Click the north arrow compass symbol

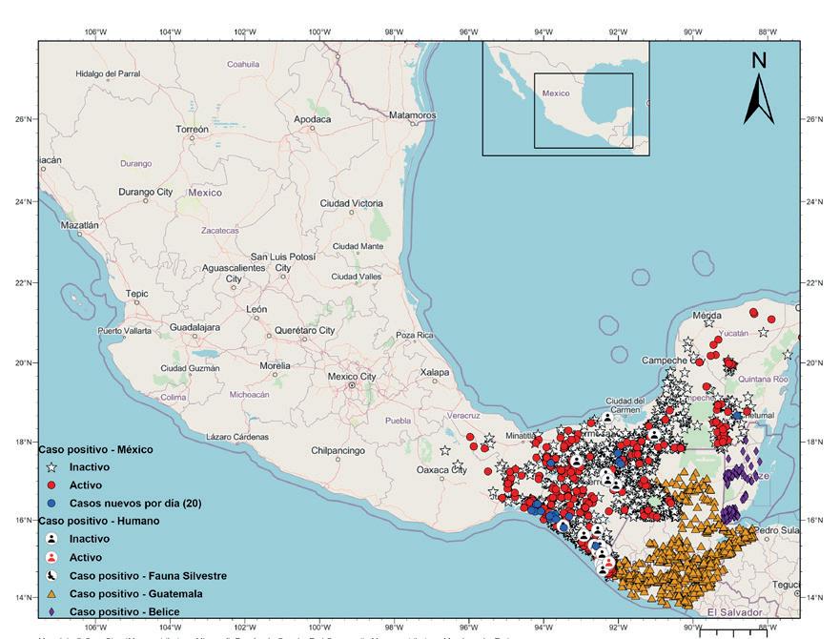click(759, 89)
